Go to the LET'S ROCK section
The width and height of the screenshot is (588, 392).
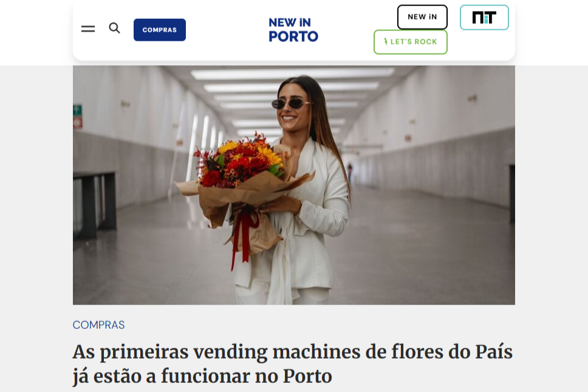click(411, 42)
